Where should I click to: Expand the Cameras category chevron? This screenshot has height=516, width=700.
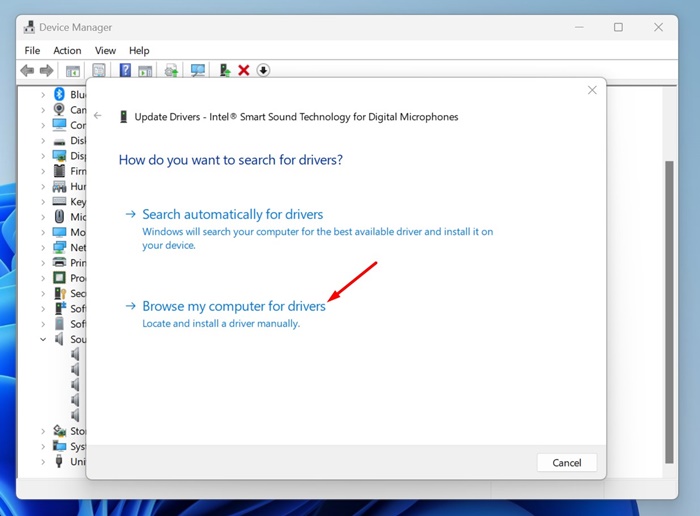click(x=43, y=110)
